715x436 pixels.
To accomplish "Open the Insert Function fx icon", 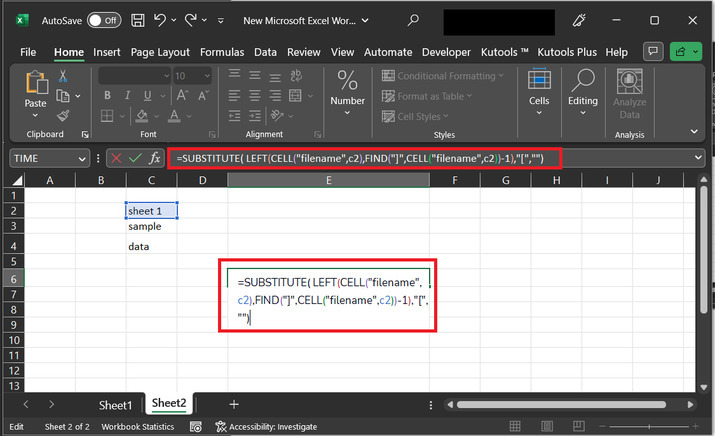I will point(155,158).
